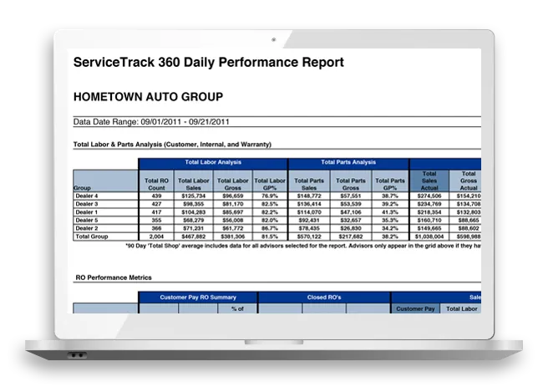
Task: Click labor sales value $68,279
Action: [x=194, y=220]
